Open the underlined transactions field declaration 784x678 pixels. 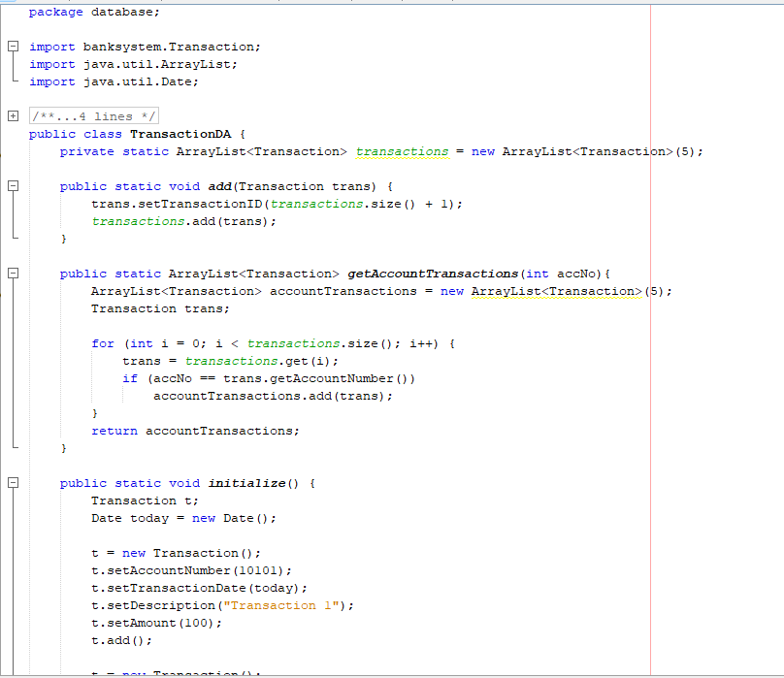coord(402,151)
